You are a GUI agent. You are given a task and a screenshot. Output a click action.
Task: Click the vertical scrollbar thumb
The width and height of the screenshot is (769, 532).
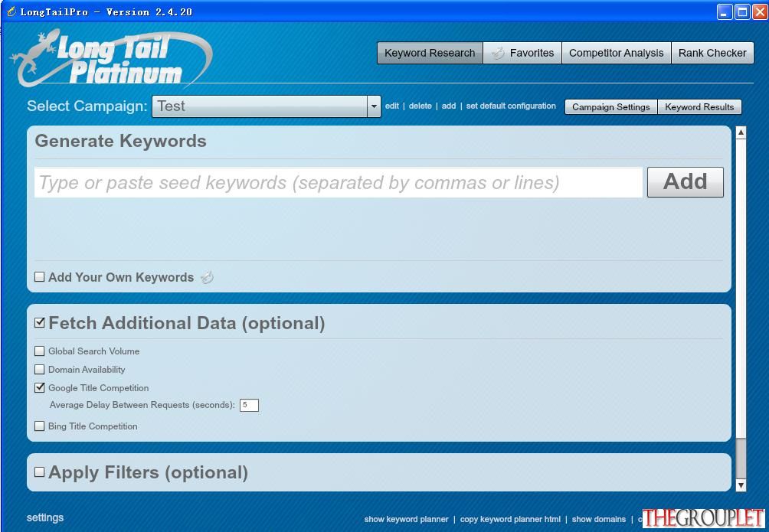741,457
